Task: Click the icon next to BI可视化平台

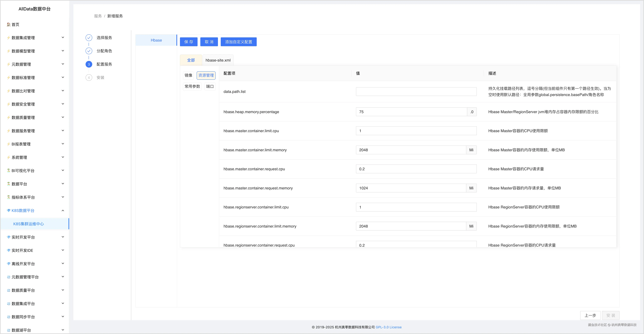Action: click(x=9, y=171)
